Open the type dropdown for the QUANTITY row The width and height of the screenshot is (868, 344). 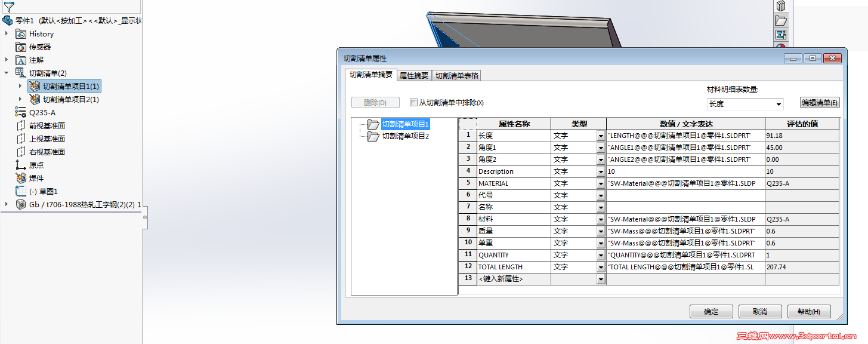coord(601,255)
